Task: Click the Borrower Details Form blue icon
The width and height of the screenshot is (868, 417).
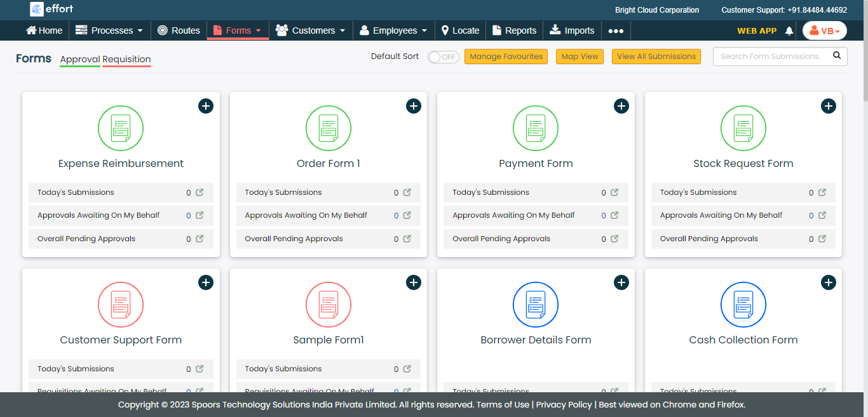Action: pos(535,305)
